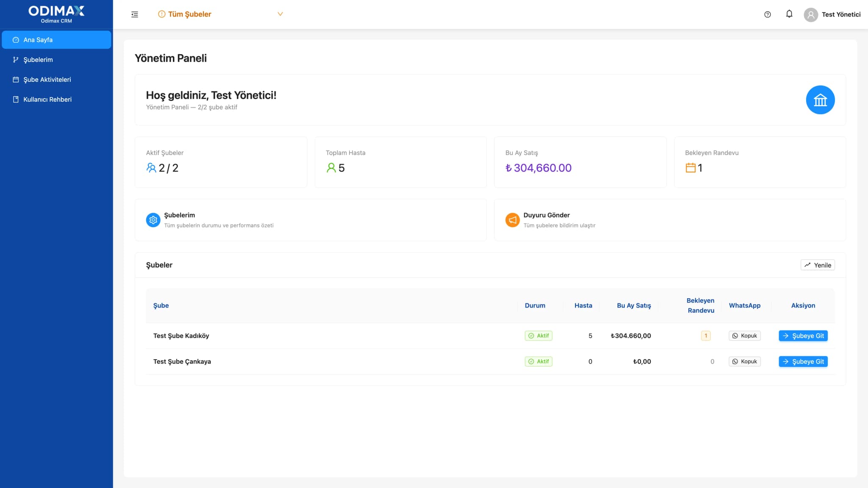
Task: Click the blue bank building icon
Action: tap(820, 100)
